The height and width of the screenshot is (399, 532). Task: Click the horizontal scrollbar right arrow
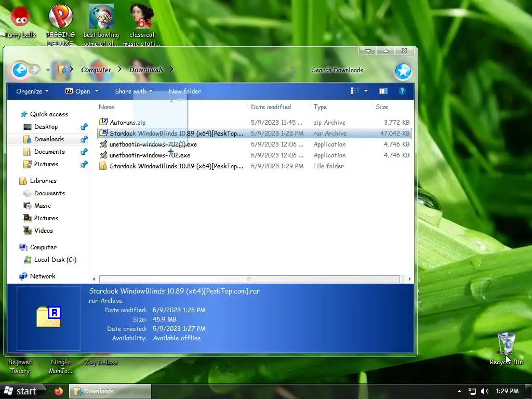click(x=409, y=279)
